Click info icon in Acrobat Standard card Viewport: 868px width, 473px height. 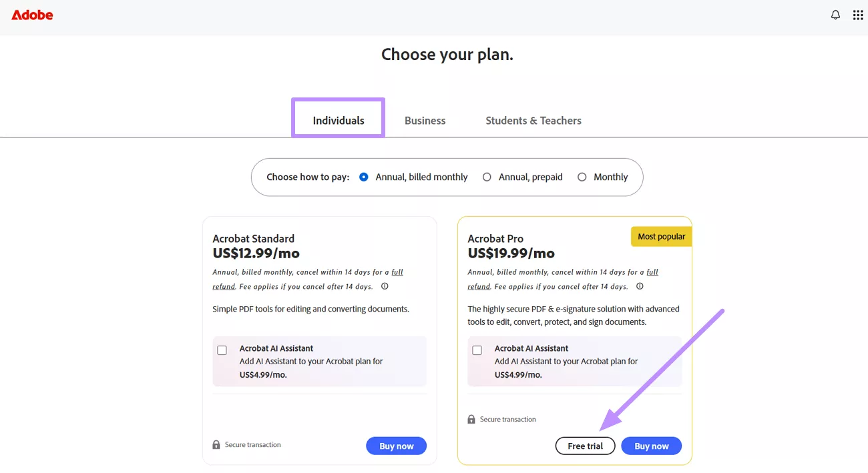click(385, 286)
